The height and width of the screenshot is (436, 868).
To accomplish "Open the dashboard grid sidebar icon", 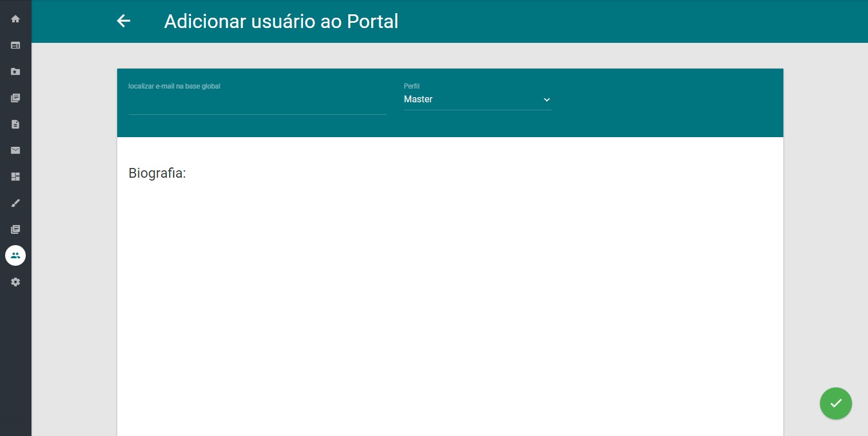I will tap(15, 177).
